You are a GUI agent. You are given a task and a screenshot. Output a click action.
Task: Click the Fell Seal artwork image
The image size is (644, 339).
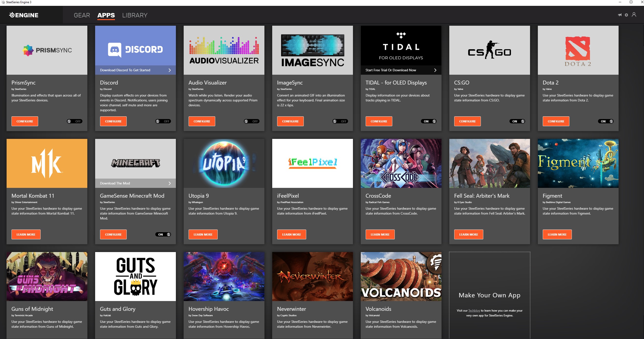(x=489, y=163)
